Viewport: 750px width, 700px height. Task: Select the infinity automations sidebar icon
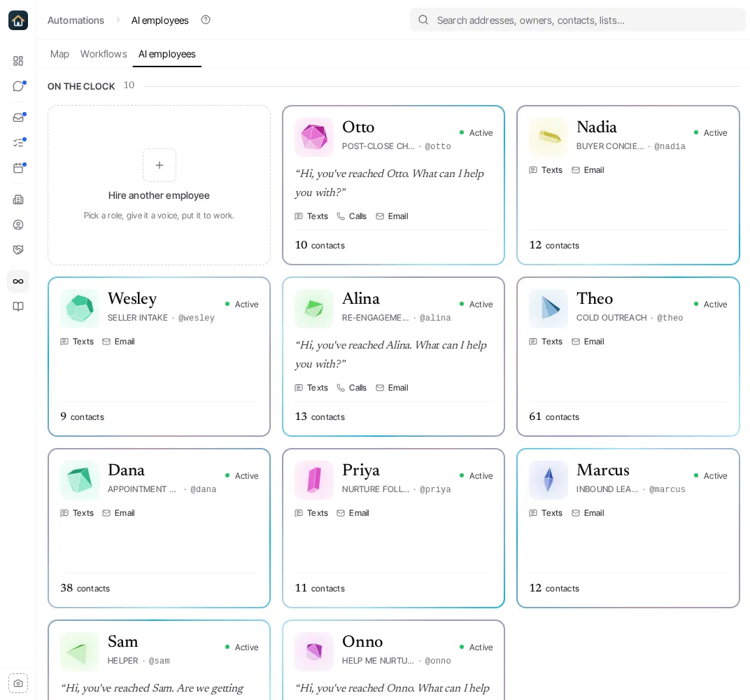pyautogui.click(x=18, y=281)
